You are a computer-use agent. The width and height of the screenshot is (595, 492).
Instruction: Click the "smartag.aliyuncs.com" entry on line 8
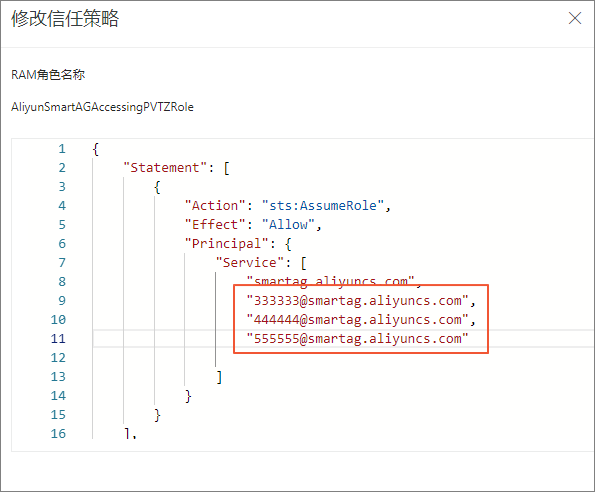pos(331,280)
